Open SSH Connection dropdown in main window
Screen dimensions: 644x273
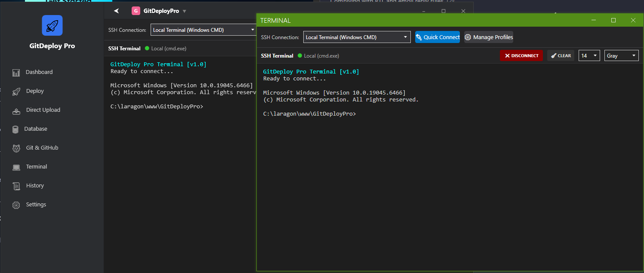click(x=204, y=30)
